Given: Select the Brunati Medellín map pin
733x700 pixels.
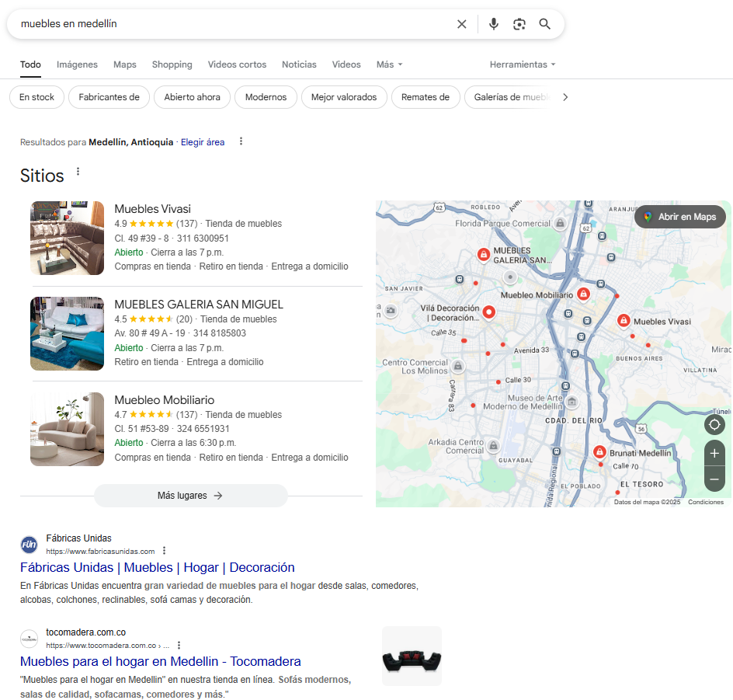Looking at the screenshot, I should (599, 452).
